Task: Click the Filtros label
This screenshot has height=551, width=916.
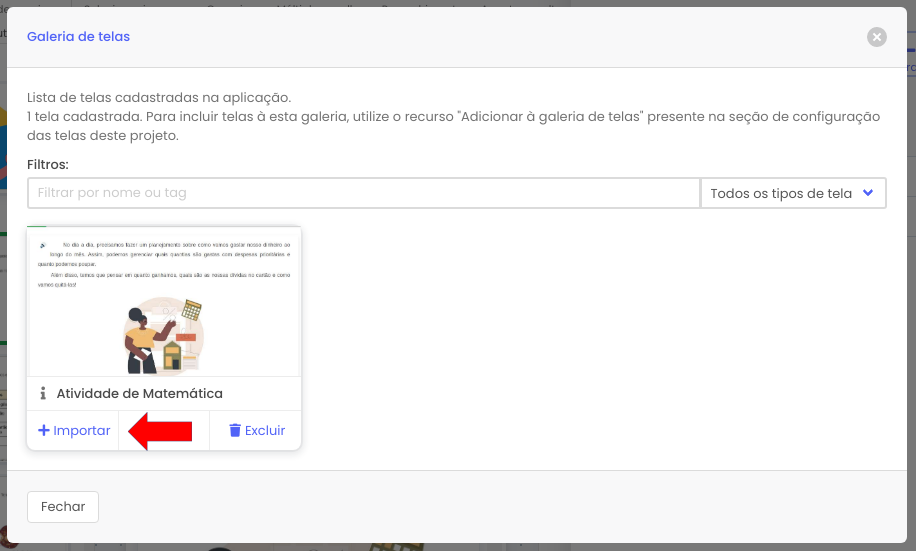Action: click(x=47, y=164)
